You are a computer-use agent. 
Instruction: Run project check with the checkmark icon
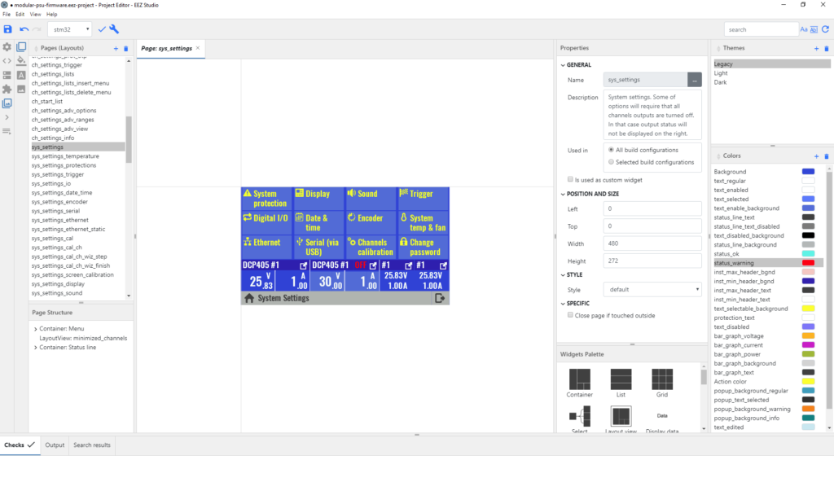(102, 29)
